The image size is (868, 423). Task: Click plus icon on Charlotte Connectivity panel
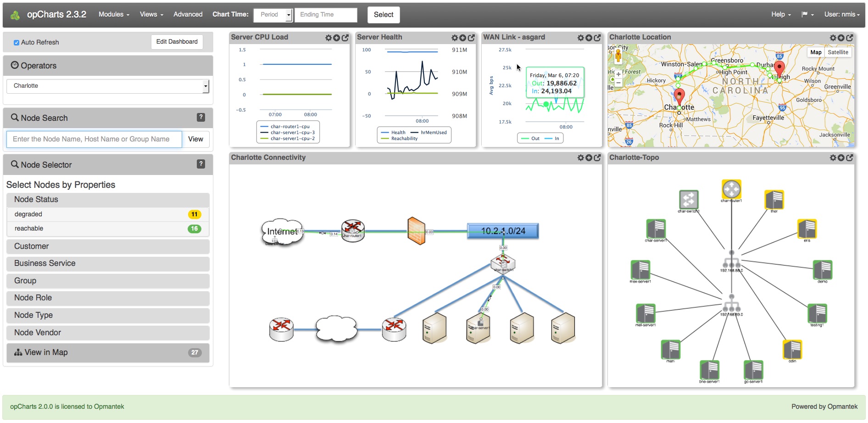click(589, 158)
